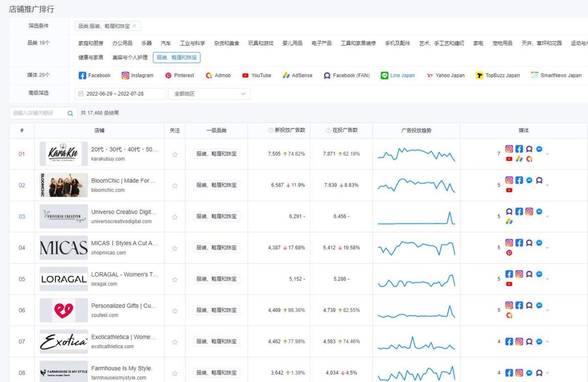This screenshot has height=382, width=588.
Task: Click the calendar icon in date range
Action: [x=80, y=94]
